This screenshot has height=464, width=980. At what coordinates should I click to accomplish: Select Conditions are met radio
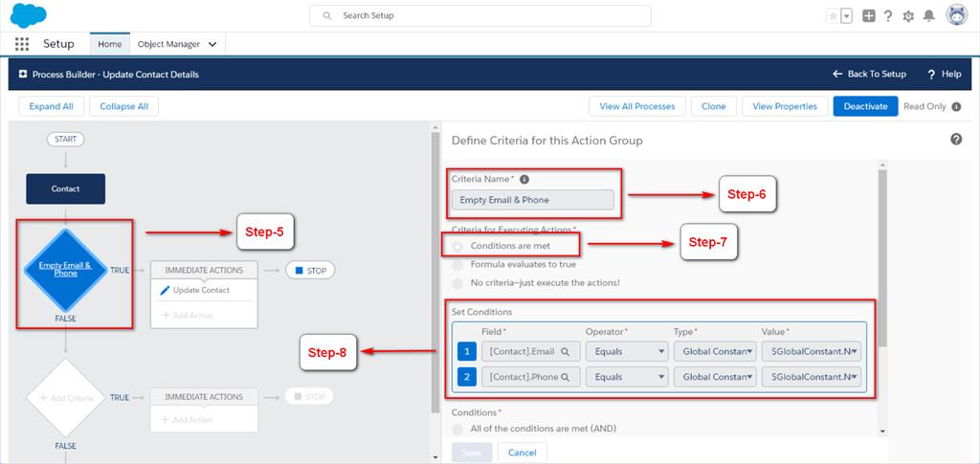tap(457, 246)
